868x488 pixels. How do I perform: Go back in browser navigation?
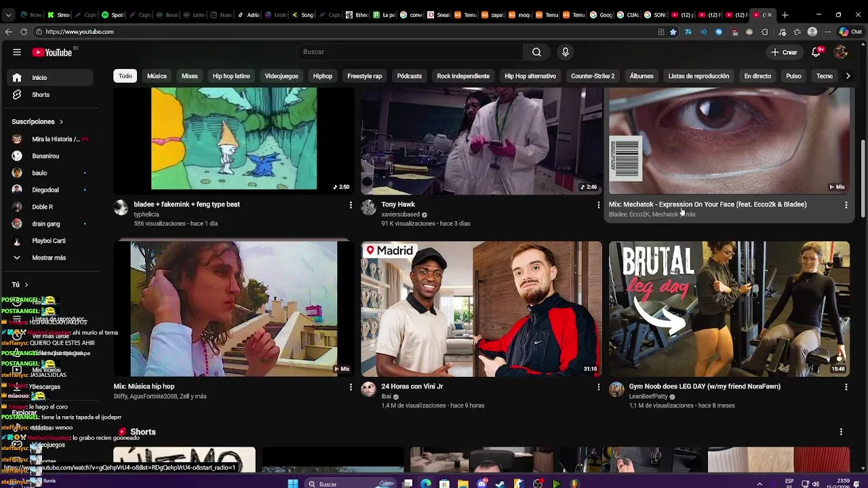(x=8, y=32)
